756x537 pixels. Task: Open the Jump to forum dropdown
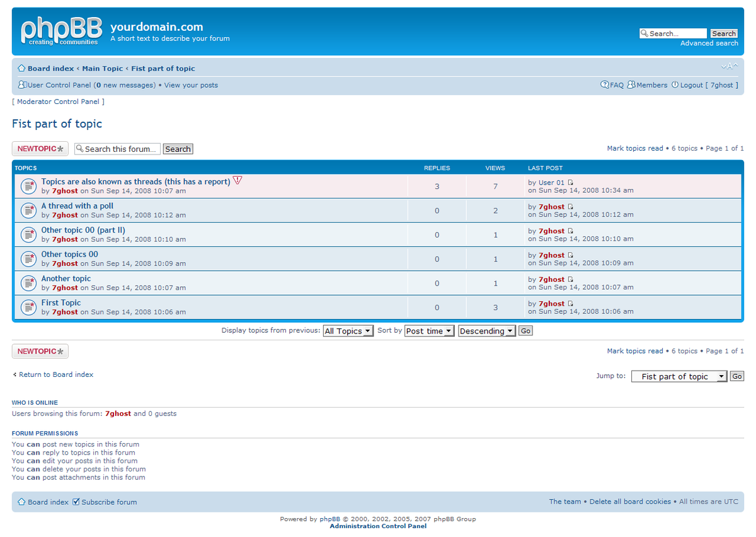tap(679, 376)
